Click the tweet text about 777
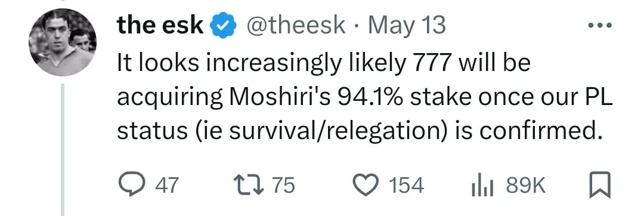Viewport: 644px width, 216px height. (x=365, y=98)
